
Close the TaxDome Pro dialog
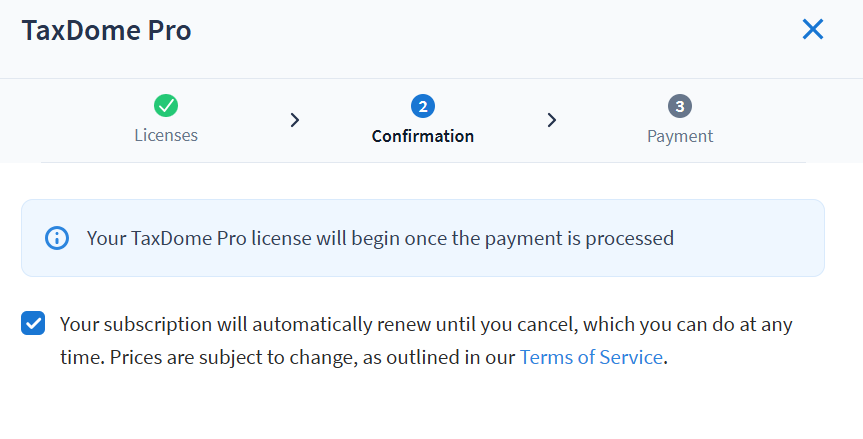[813, 30]
